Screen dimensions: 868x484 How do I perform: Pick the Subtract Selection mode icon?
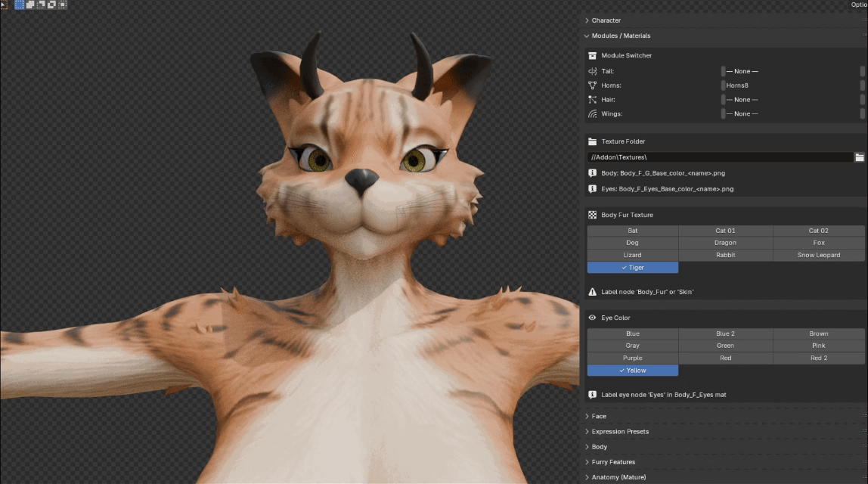click(41, 5)
